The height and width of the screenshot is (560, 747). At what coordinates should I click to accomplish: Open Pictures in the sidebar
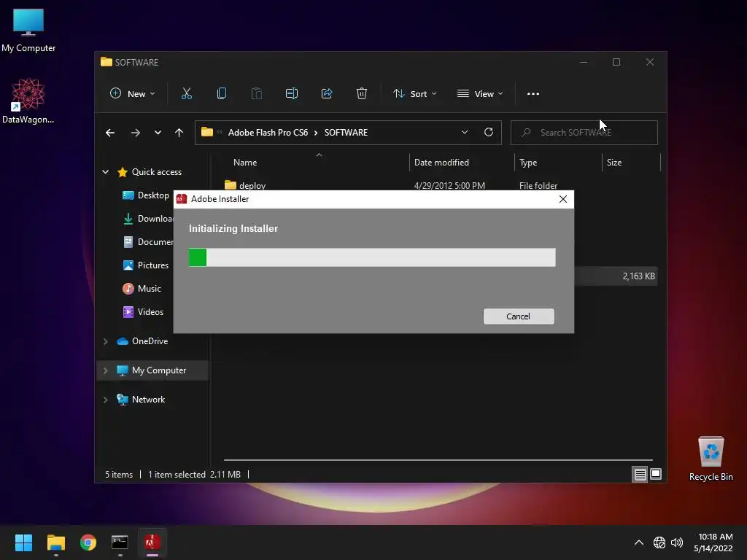click(146, 265)
